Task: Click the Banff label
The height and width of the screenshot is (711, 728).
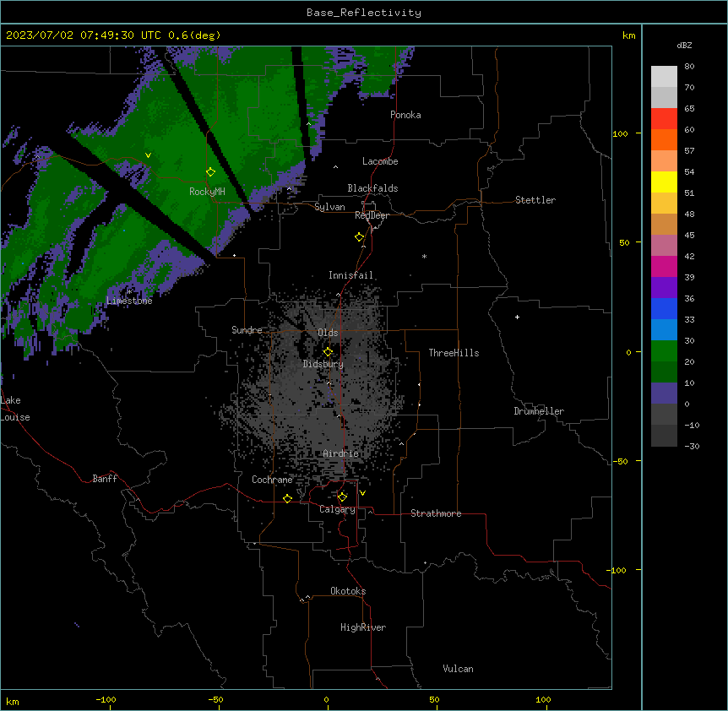Action: pyautogui.click(x=105, y=479)
